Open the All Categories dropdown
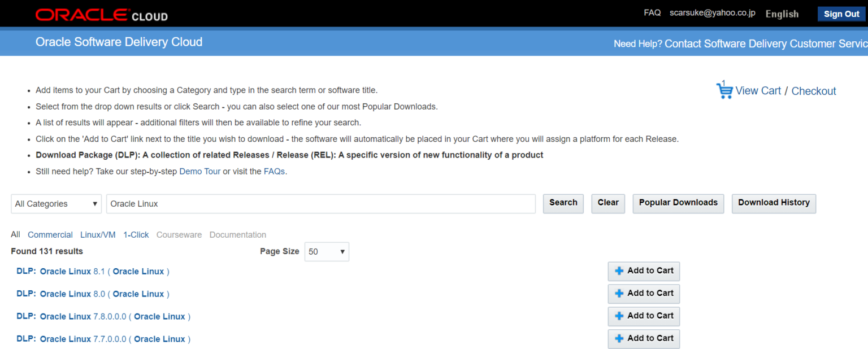Image resolution: width=868 pixels, height=349 pixels. (55, 203)
